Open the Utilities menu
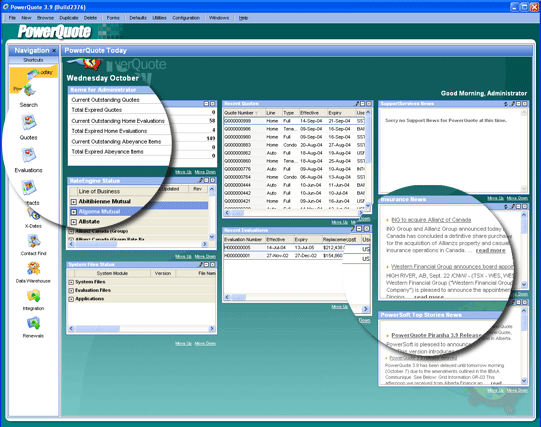 [x=159, y=18]
